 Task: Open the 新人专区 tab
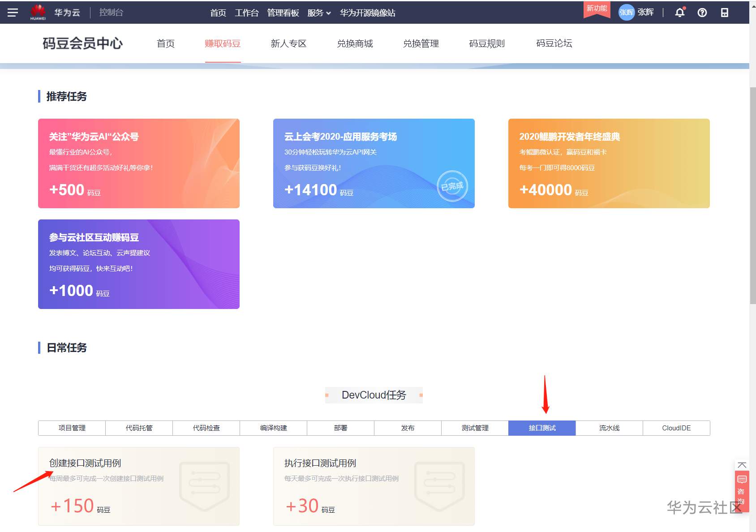(288, 43)
